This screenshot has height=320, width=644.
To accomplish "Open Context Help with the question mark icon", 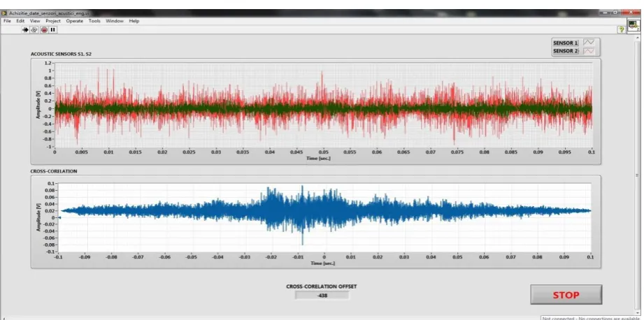I will coord(622,29).
